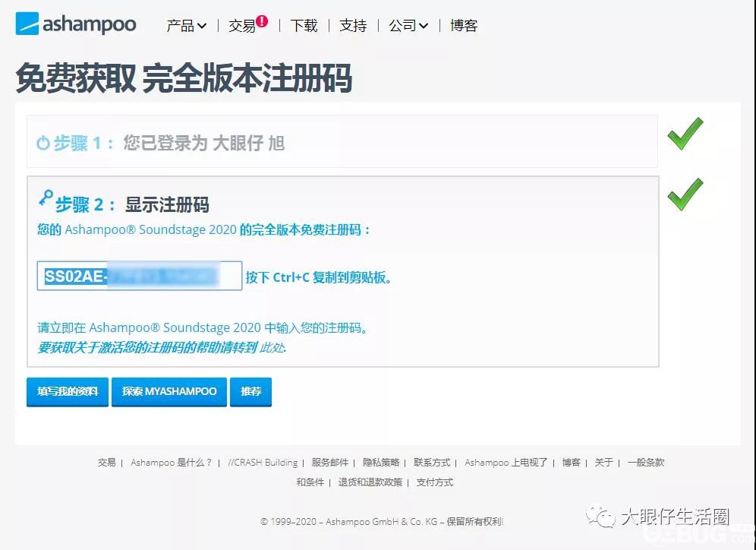Click the 填写我的资料 button
Viewport: 756px width, 550px height.
pyautogui.click(x=68, y=392)
